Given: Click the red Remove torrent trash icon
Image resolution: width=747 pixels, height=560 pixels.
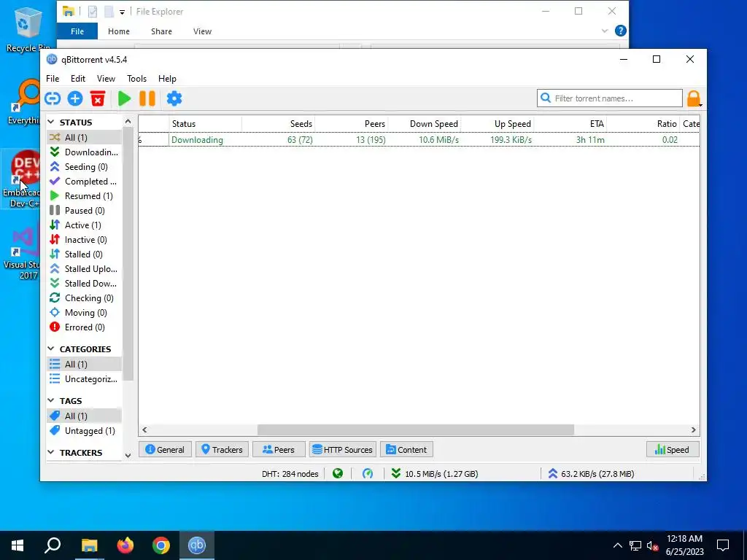Looking at the screenshot, I should [98, 98].
